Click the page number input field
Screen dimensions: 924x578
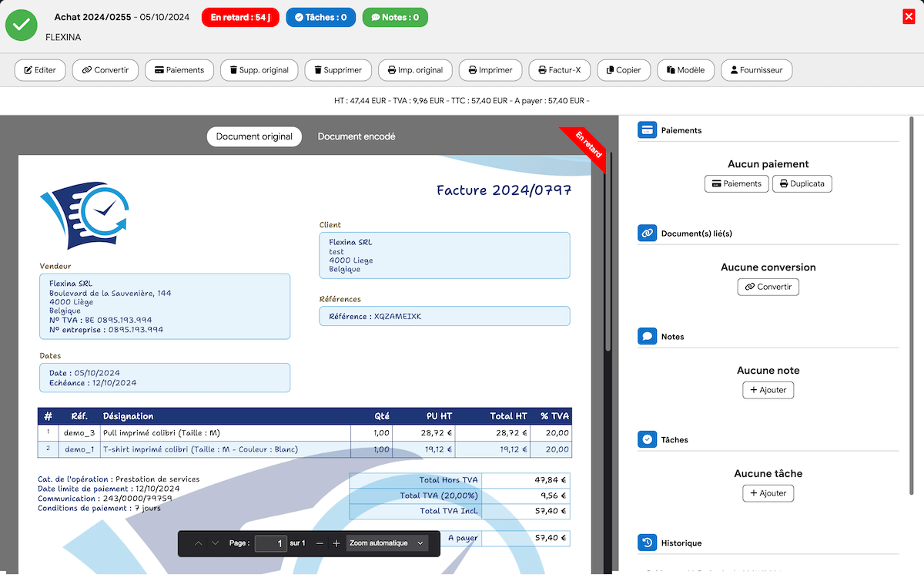(x=270, y=543)
